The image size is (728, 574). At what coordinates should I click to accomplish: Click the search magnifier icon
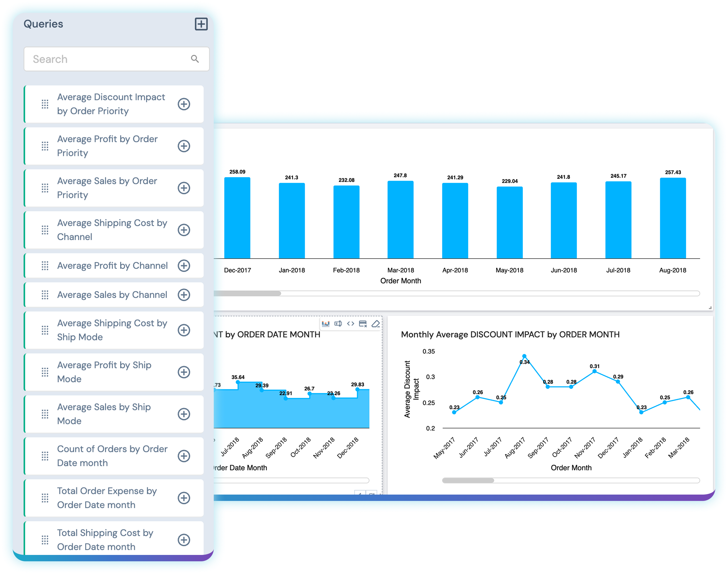195,59
